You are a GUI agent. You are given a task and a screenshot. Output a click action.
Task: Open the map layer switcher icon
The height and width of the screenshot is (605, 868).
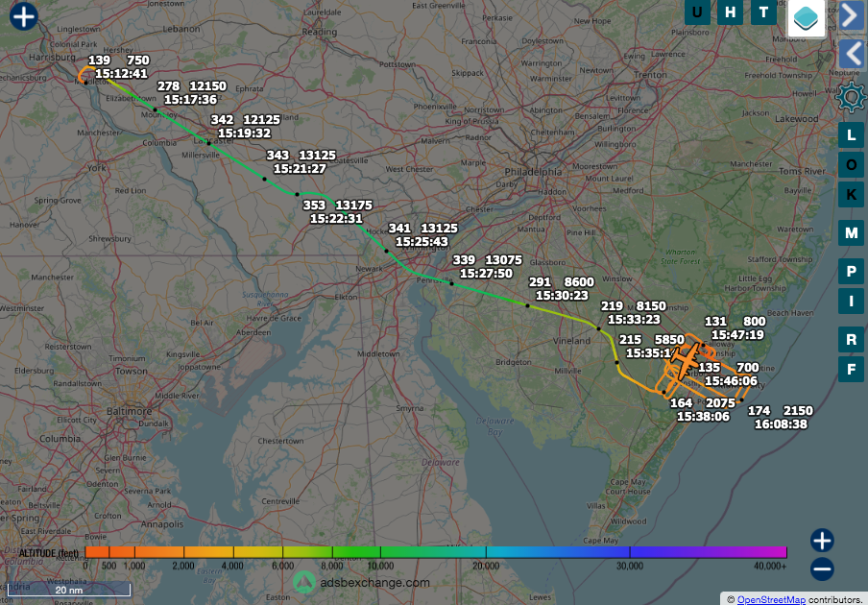pos(806,17)
